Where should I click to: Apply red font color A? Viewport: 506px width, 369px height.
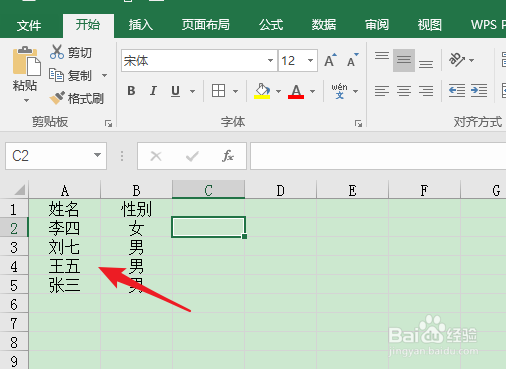(296, 91)
